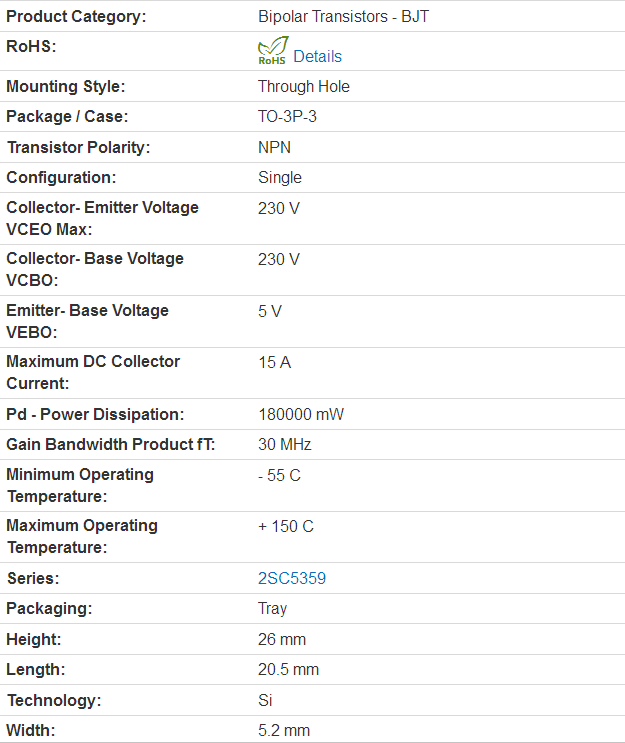
Task: Click the Through Hole mounting value
Action: [304, 86]
